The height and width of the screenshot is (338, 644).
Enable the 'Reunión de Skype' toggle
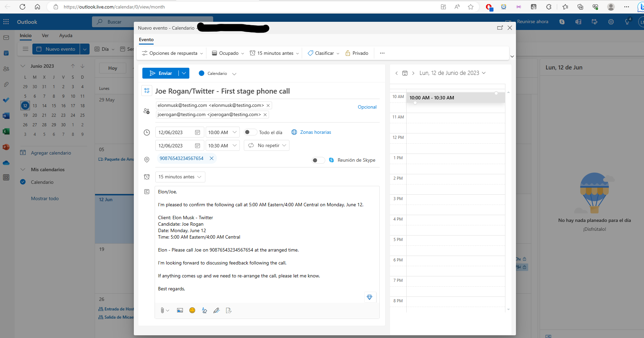[318, 160]
